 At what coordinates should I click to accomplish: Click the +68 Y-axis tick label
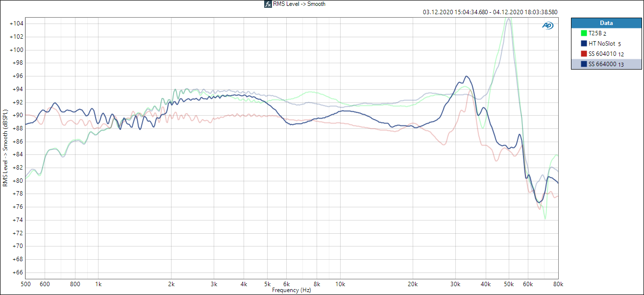17,259
